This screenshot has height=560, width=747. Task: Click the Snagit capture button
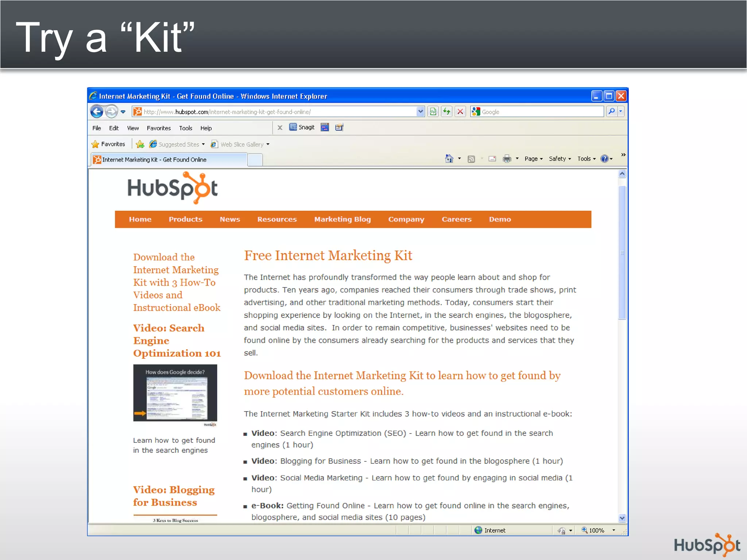tap(302, 127)
